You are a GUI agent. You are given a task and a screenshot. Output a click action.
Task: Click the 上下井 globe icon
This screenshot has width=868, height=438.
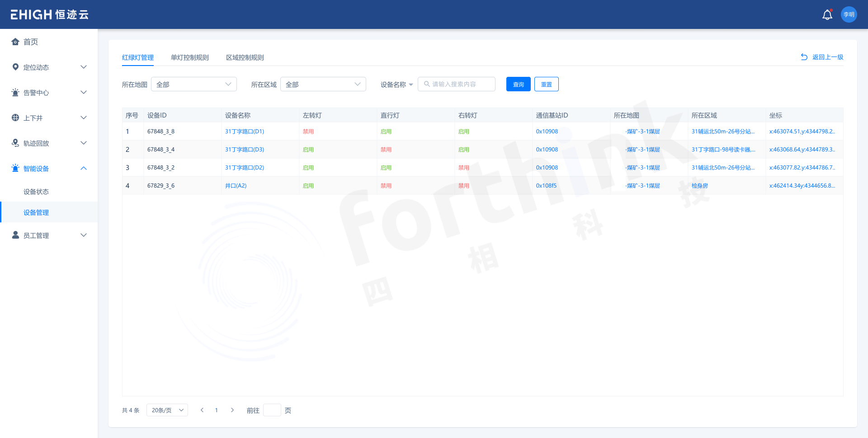coord(15,118)
